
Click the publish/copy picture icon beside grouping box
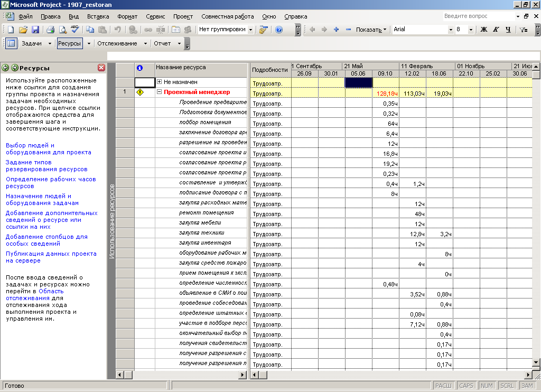pos(263,30)
